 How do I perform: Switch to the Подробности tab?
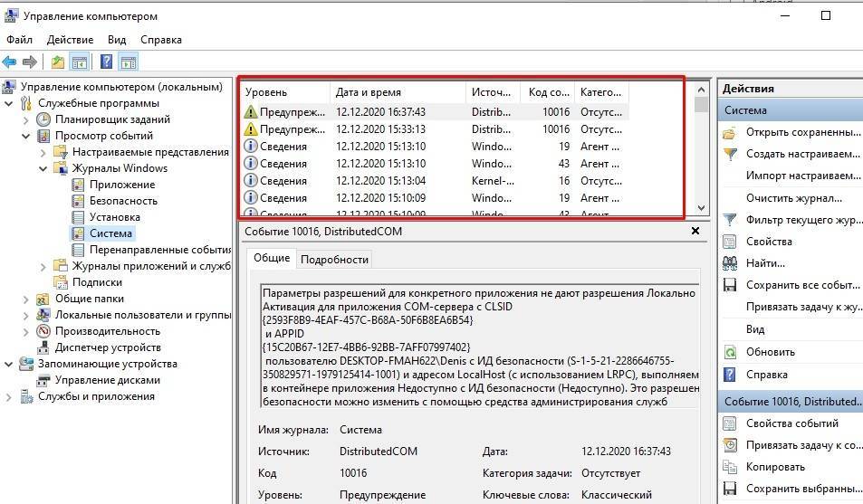(334, 259)
